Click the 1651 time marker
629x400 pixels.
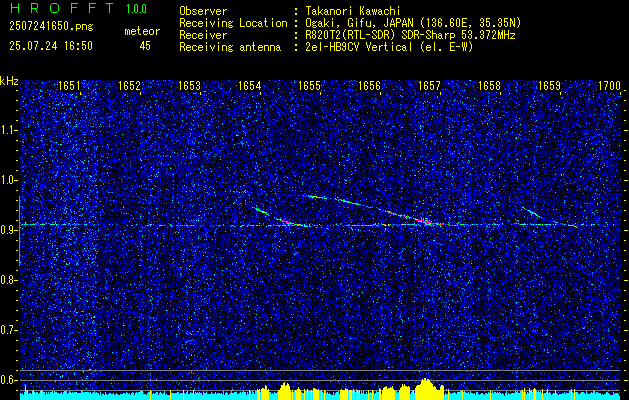click(x=69, y=86)
